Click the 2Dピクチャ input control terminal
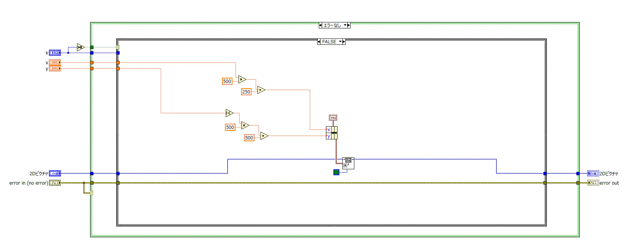The width and height of the screenshot is (644, 244). point(55,173)
